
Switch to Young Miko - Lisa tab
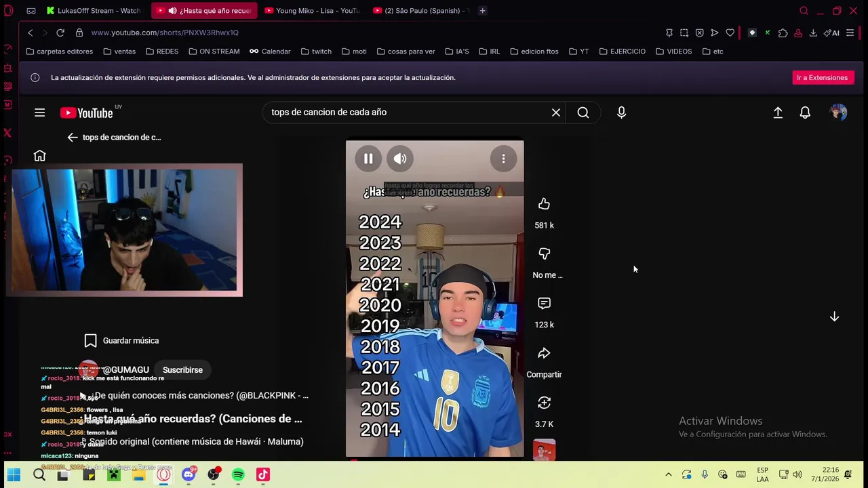(x=313, y=11)
